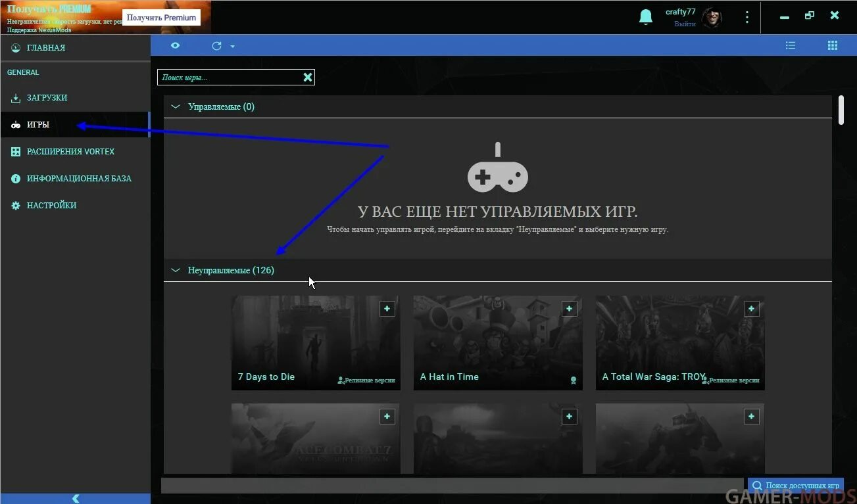Click the refresh icon in toolbar
Viewport: 857px width, 504px height.
[216, 46]
